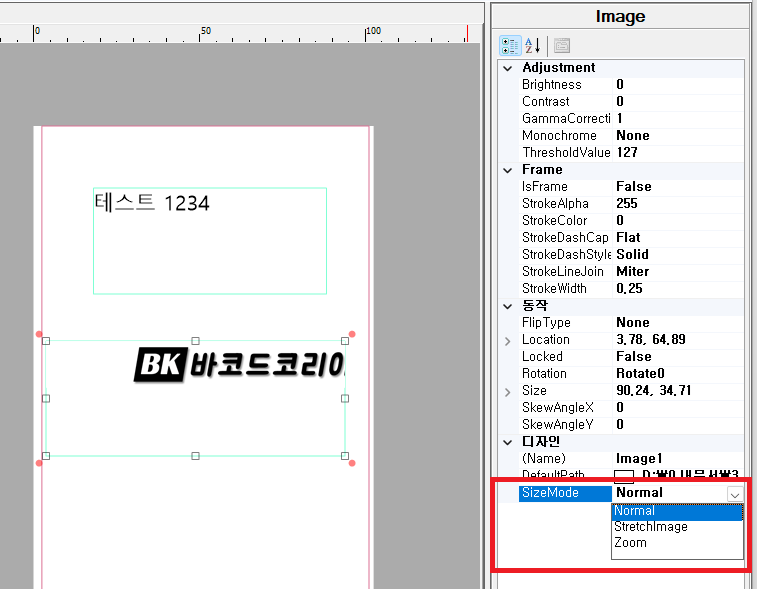Grab the top-right corner resize handle
This screenshot has width=757, height=589.
click(345, 341)
